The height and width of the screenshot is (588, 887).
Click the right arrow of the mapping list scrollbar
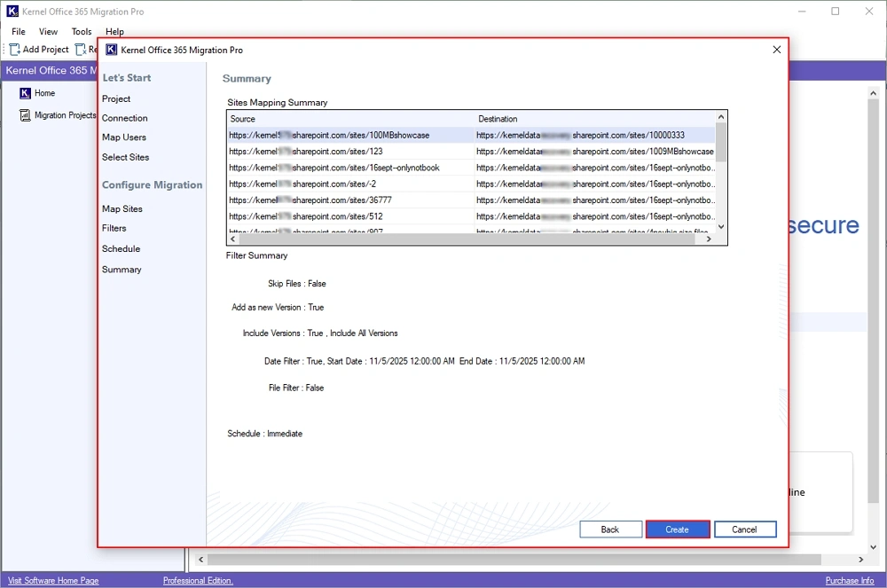[708, 239]
